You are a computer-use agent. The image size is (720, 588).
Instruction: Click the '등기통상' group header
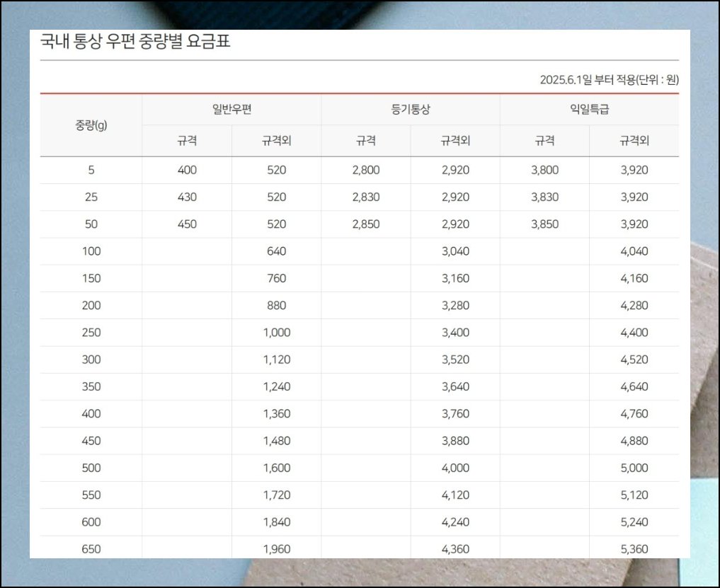(411, 109)
